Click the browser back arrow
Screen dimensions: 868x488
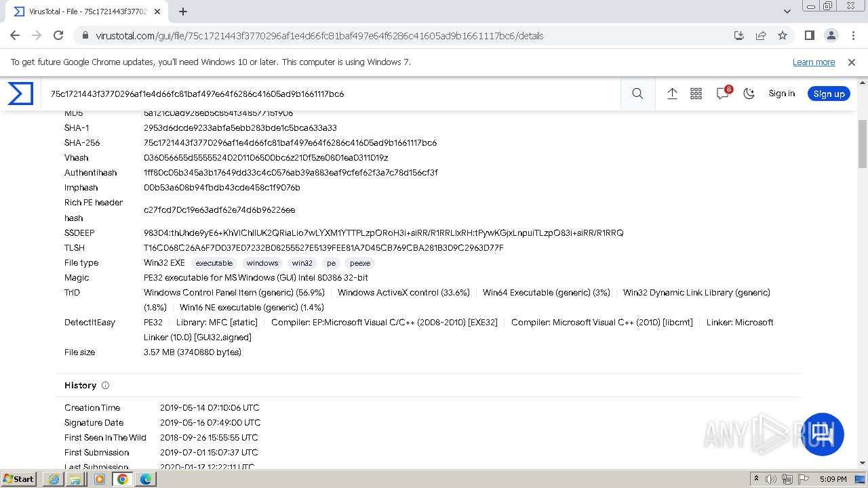(x=15, y=35)
